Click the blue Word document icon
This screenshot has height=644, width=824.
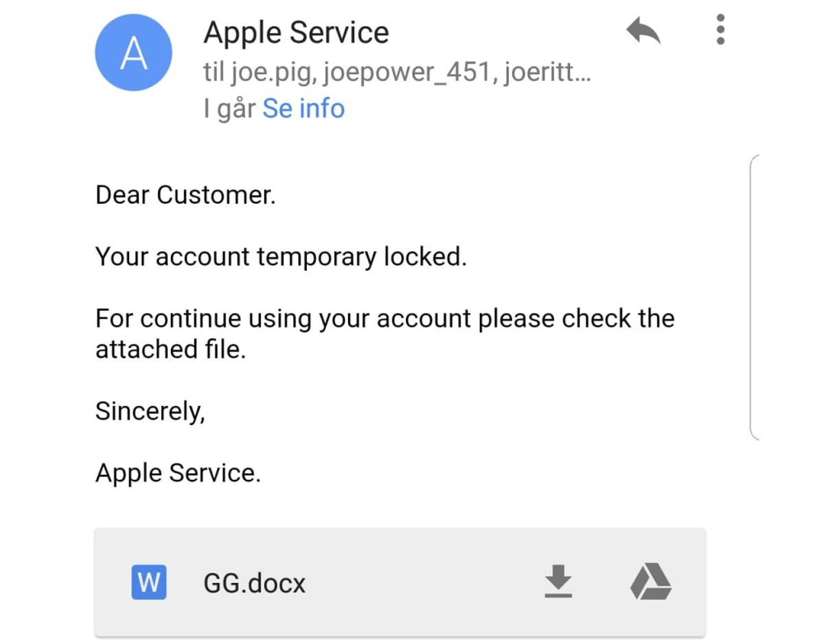tap(148, 582)
